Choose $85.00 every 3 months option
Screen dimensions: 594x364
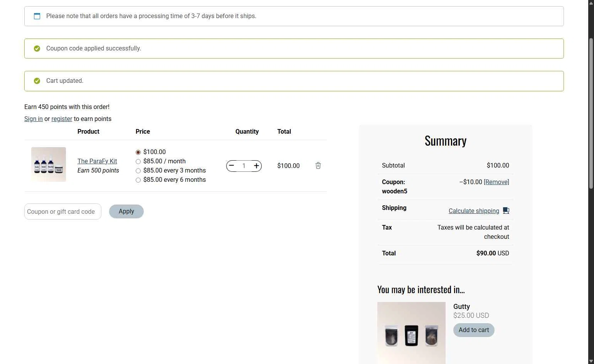tap(138, 171)
